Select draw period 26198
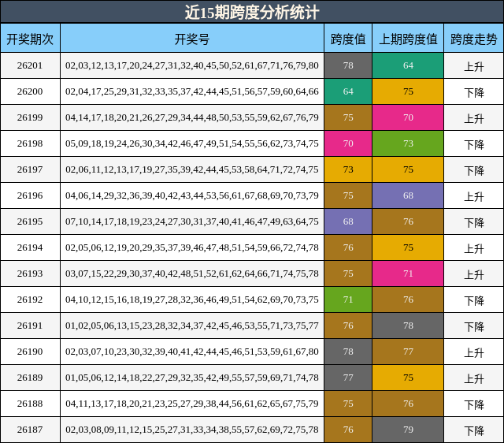504x443 pixels. pyautogui.click(x=30, y=143)
